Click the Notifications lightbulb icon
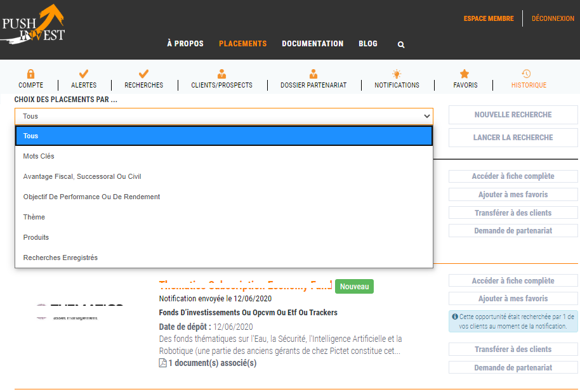This screenshot has width=580, height=392. pyautogui.click(x=397, y=74)
